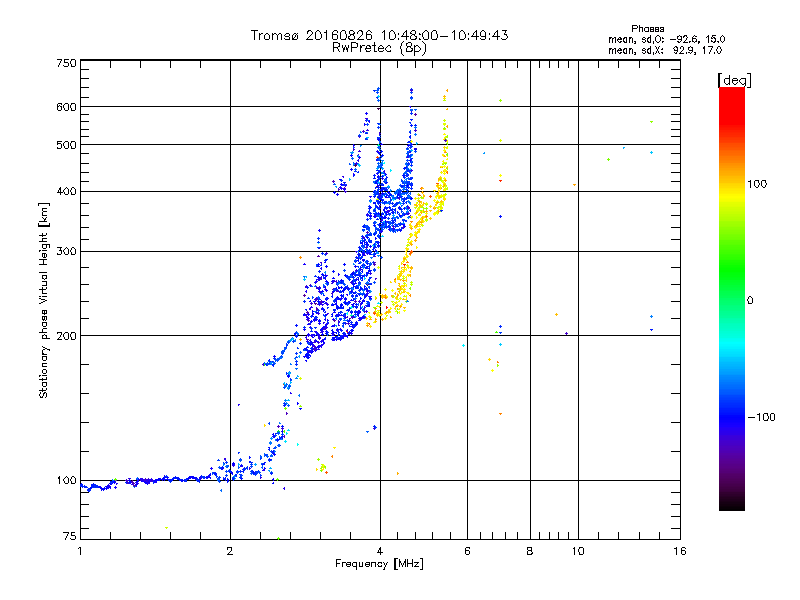This screenshot has height=600, width=800.
Task: Click the y-axis label '300'
Action: 66,252
